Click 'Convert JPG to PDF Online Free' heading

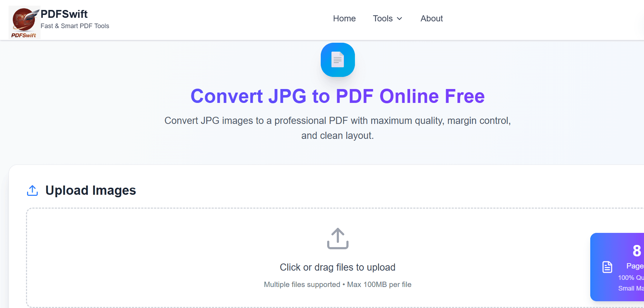[x=337, y=96]
